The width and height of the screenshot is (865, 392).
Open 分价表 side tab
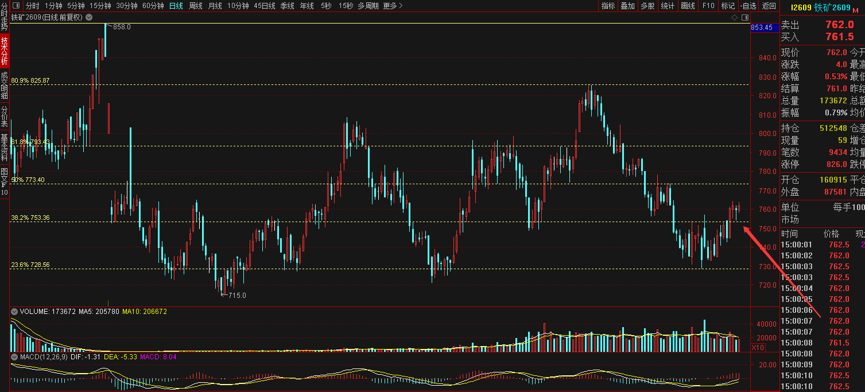click(x=4, y=116)
